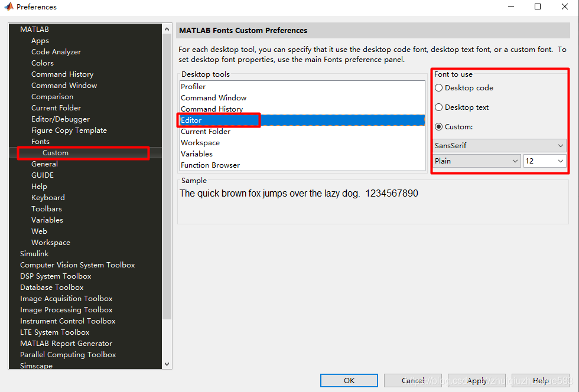Click the tree scrollbar down arrow
Viewport: 579px width, 392px height.
[x=167, y=364]
